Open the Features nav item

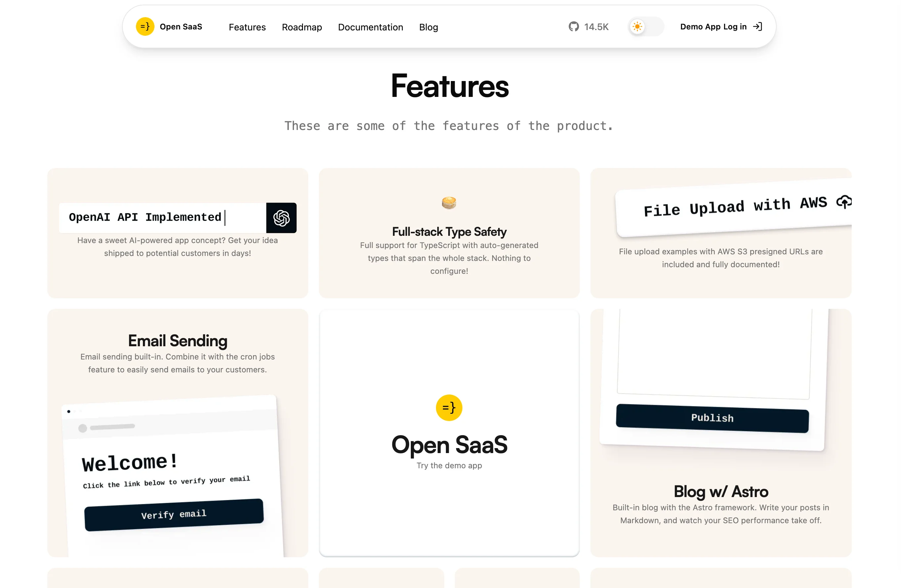pos(247,27)
